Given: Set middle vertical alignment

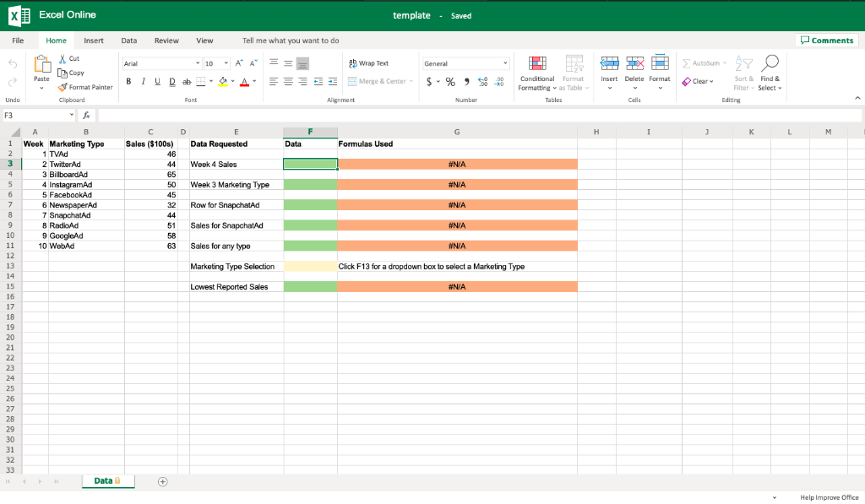Looking at the screenshot, I should (x=288, y=62).
